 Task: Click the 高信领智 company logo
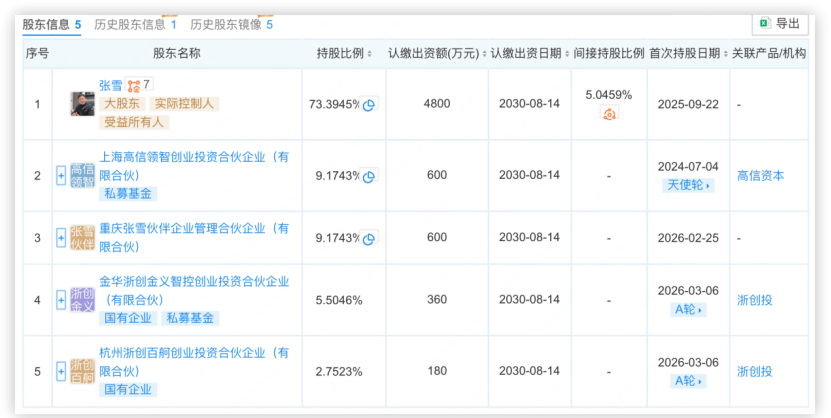(82, 176)
